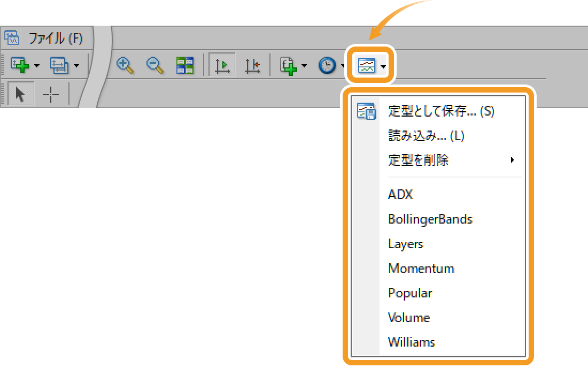Click the Profiles icon
The height and width of the screenshot is (368, 588).
[x=59, y=65]
